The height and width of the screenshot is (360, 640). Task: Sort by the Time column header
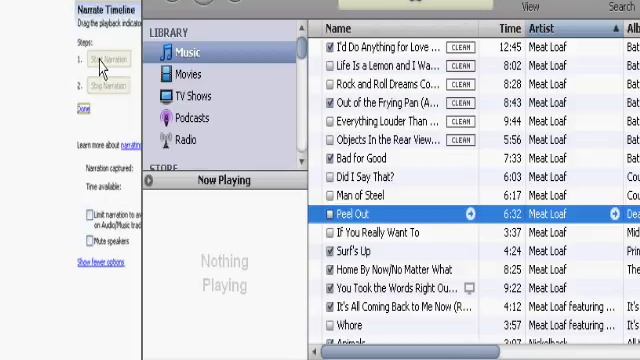[x=502, y=29]
